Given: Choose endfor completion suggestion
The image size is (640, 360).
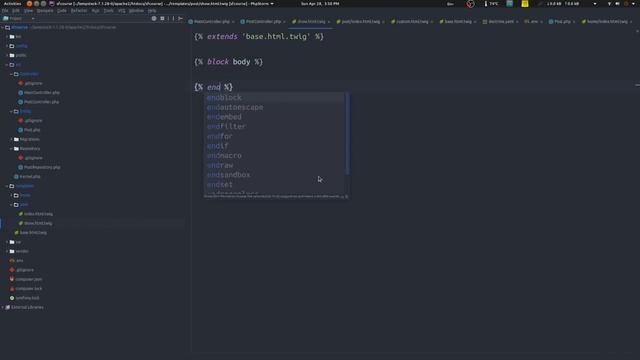Looking at the screenshot, I should pyautogui.click(x=274, y=136).
